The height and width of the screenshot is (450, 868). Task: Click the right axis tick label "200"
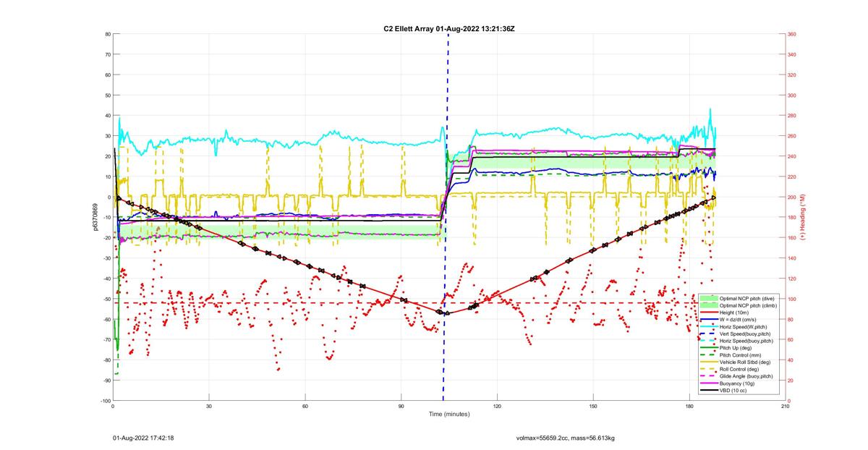tap(792, 197)
